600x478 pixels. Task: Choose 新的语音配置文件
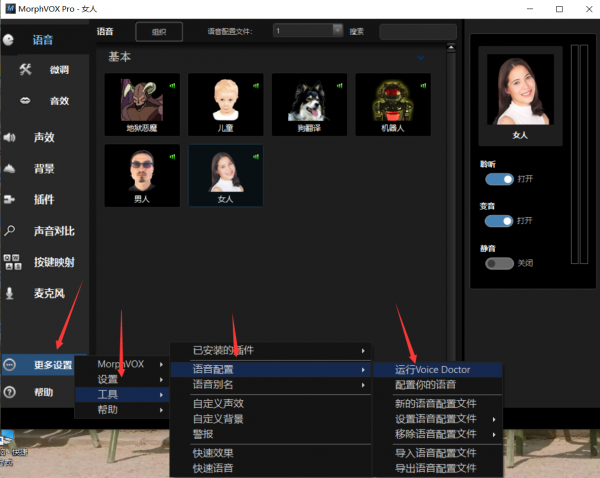pos(437,404)
